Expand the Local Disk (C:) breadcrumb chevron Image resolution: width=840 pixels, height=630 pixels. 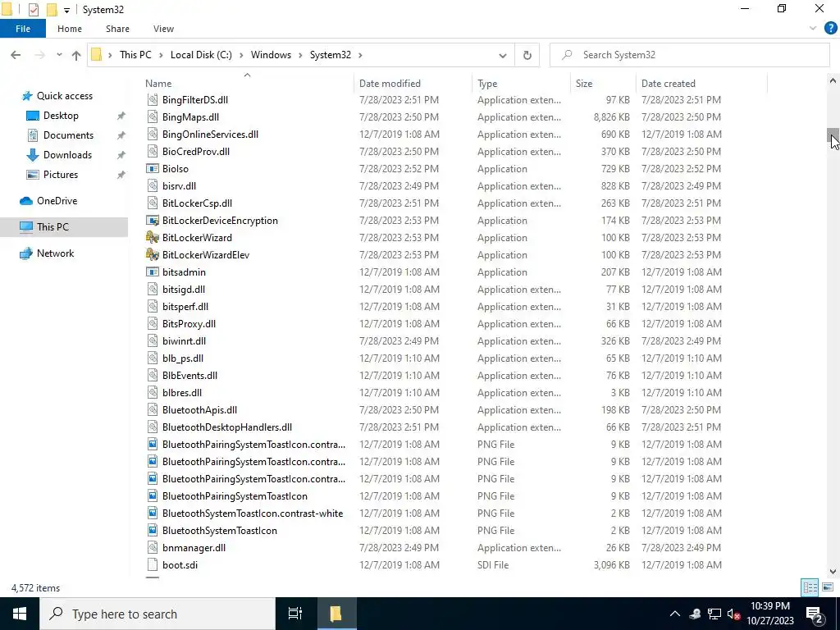241,55
